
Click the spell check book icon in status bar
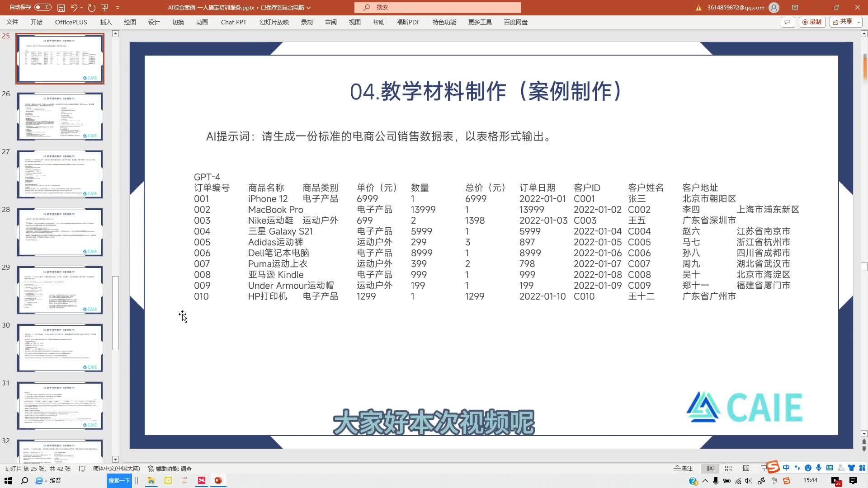82,469
